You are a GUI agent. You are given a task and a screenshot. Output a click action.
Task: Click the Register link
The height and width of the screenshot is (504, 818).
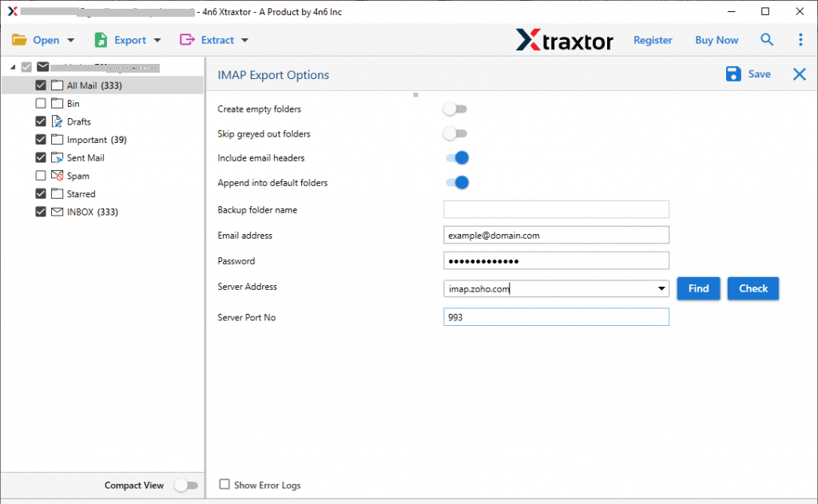tap(653, 40)
